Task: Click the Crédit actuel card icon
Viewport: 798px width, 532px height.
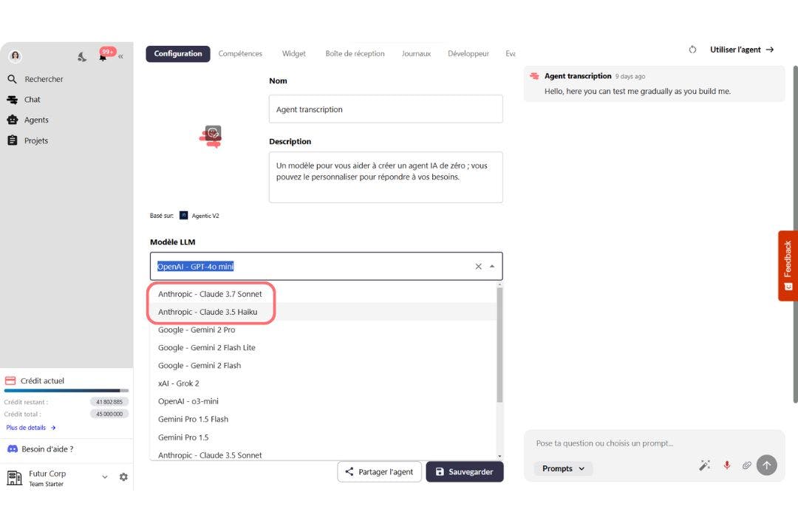Action: tap(10, 381)
